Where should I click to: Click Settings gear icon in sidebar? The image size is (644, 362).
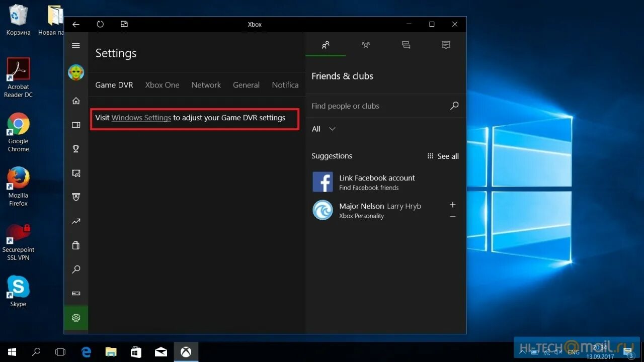point(76,318)
